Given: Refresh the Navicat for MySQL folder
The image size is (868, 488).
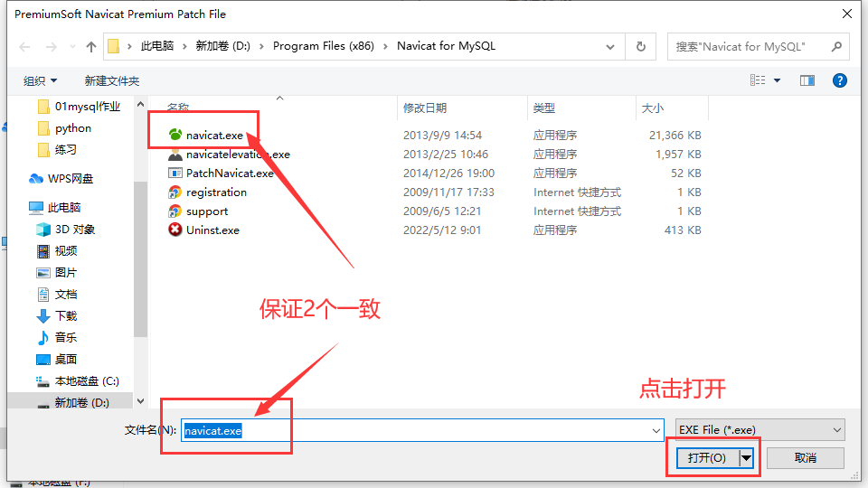Looking at the screenshot, I should [641, 46].
